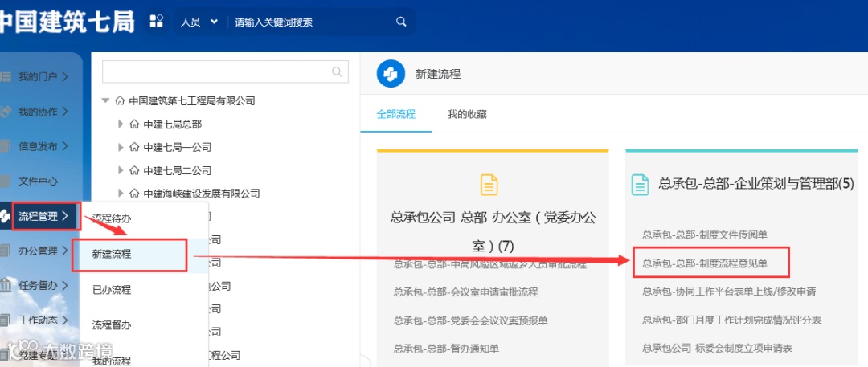Viewport: 868px width, 367px height.
Task: Select 中建海峡建设发展有限公司 in the tree
Action: click(x=202, y=194)
